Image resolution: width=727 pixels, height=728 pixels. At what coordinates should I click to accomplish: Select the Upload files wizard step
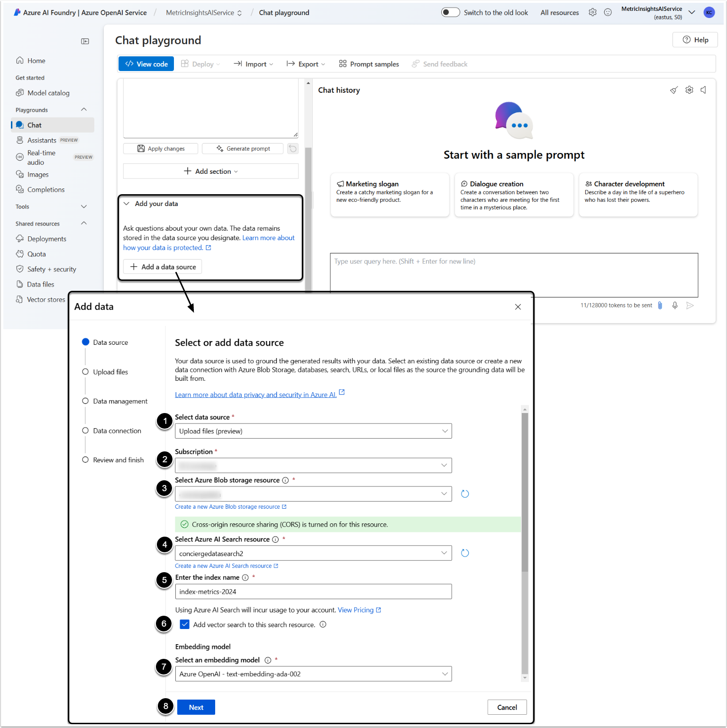[x=110, y=372]
